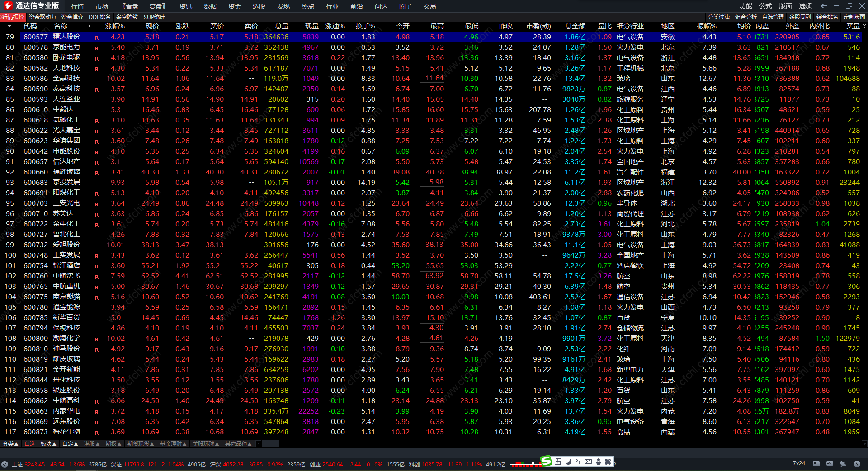Viewport: 868px width, 471px height.
Task: Click the 7x24 news label
Action: 799,463
